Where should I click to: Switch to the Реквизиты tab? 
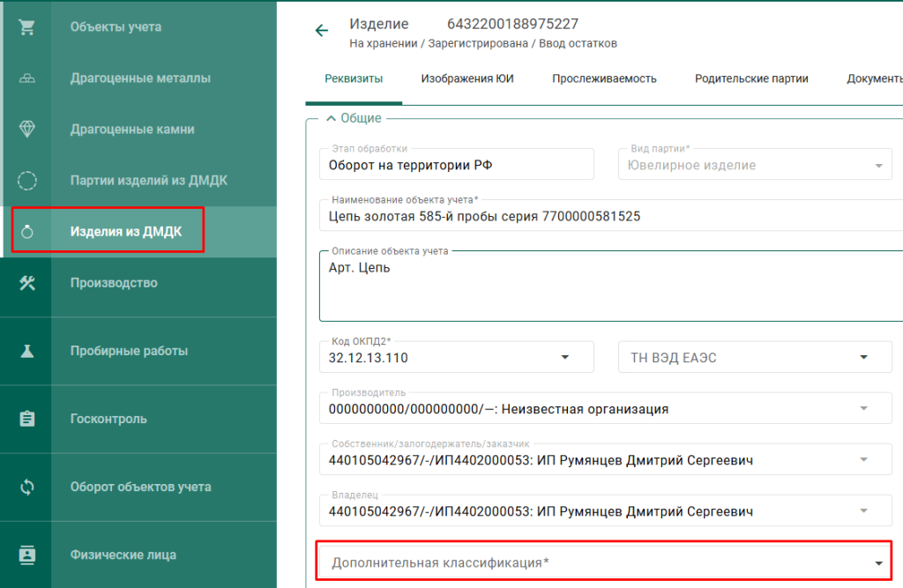(354, 78)
